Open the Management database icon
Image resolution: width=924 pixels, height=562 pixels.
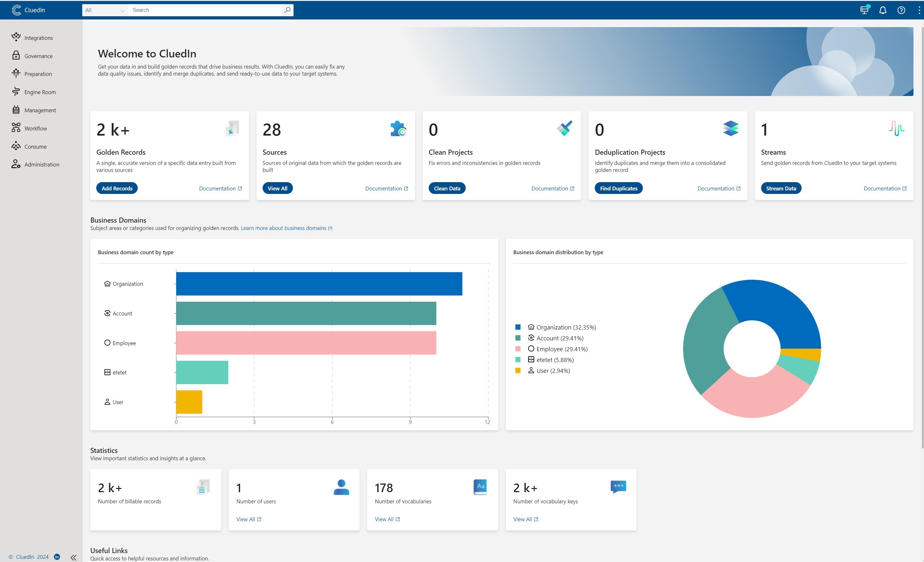[x=16, y=109]
